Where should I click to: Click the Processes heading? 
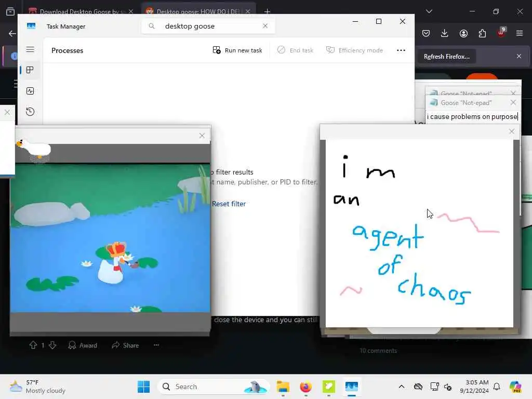[67, 50]
